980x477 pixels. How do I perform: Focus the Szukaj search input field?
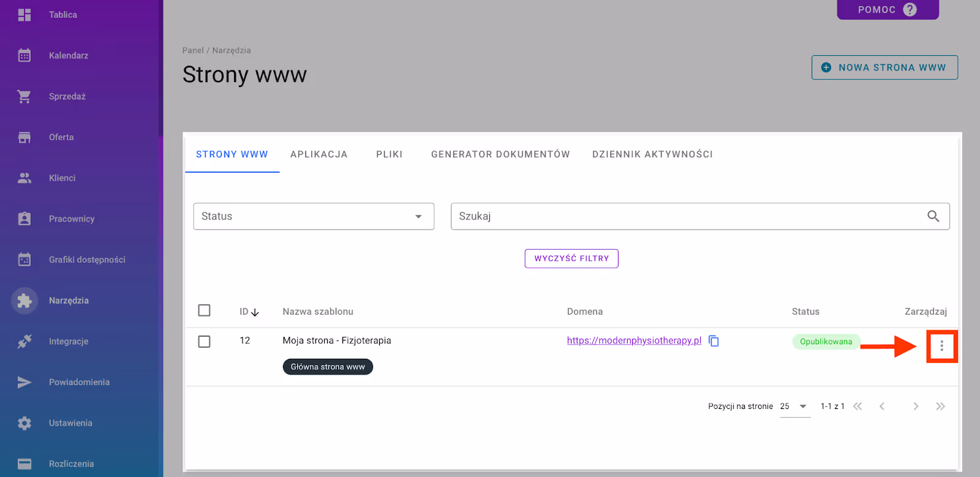pyautogui.click(x=686, y=217)
